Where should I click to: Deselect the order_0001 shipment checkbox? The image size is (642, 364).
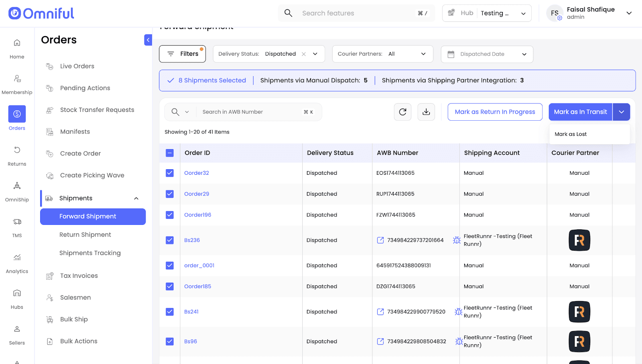[170, 265]
